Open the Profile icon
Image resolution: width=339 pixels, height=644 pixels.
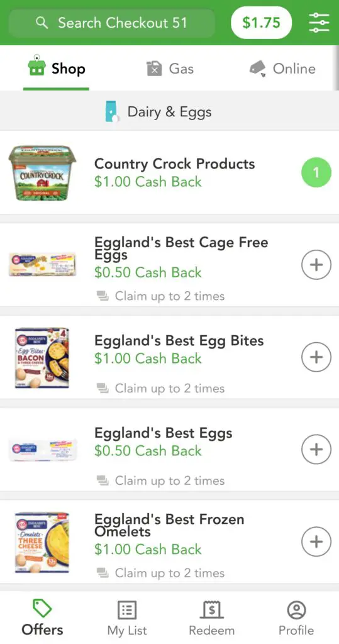coord(296,610)
